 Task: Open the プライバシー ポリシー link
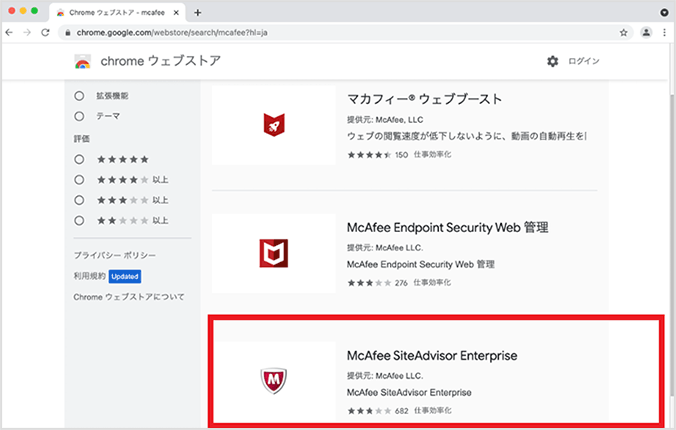[115, 255]
